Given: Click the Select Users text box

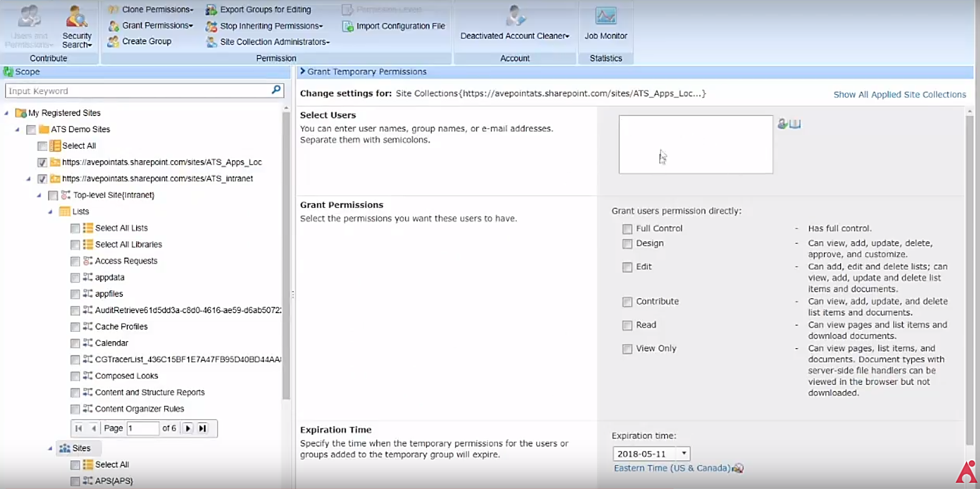Looking at the screenshot, I should point(695,144).
